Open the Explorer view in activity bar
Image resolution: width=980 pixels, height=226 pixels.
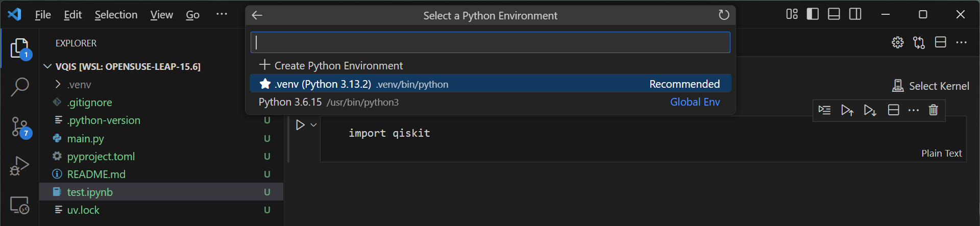tap(19, 48)
